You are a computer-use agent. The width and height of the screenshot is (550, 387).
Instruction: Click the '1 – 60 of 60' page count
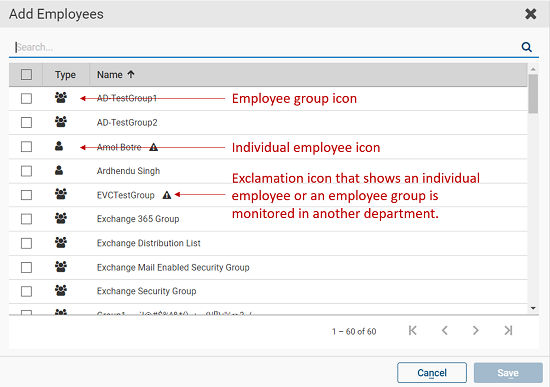354,332
